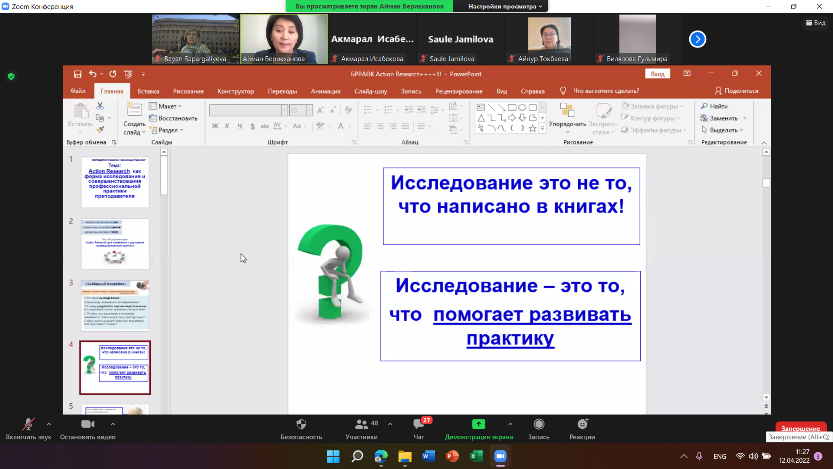Open Заливка фигуры shape fill color
833x469 pixels.
pyautogui.click(x=655, y=106)
